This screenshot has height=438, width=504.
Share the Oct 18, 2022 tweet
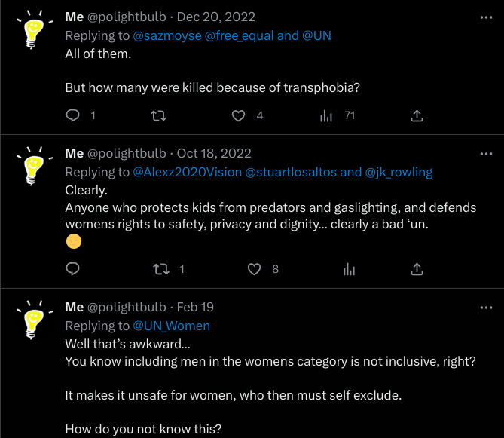416,269
